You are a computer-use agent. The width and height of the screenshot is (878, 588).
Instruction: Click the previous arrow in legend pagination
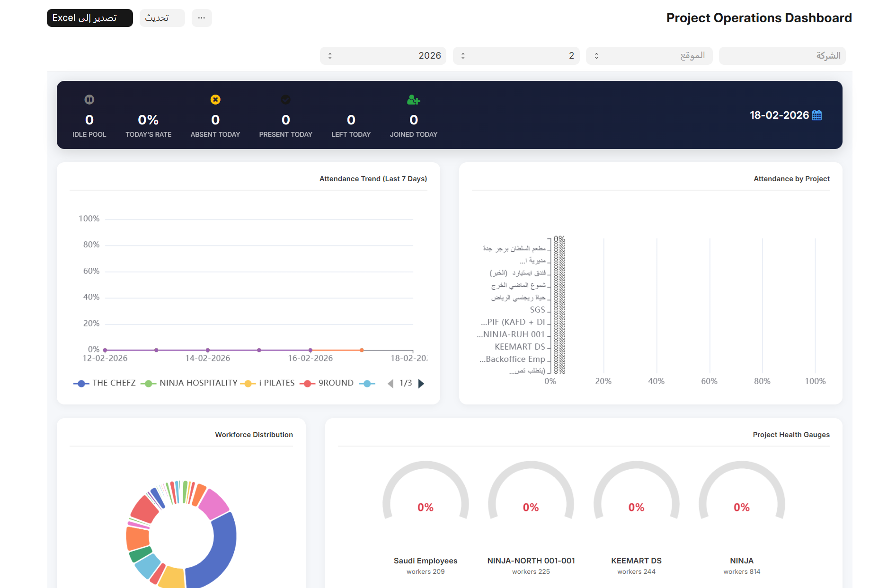click(390, 383)
